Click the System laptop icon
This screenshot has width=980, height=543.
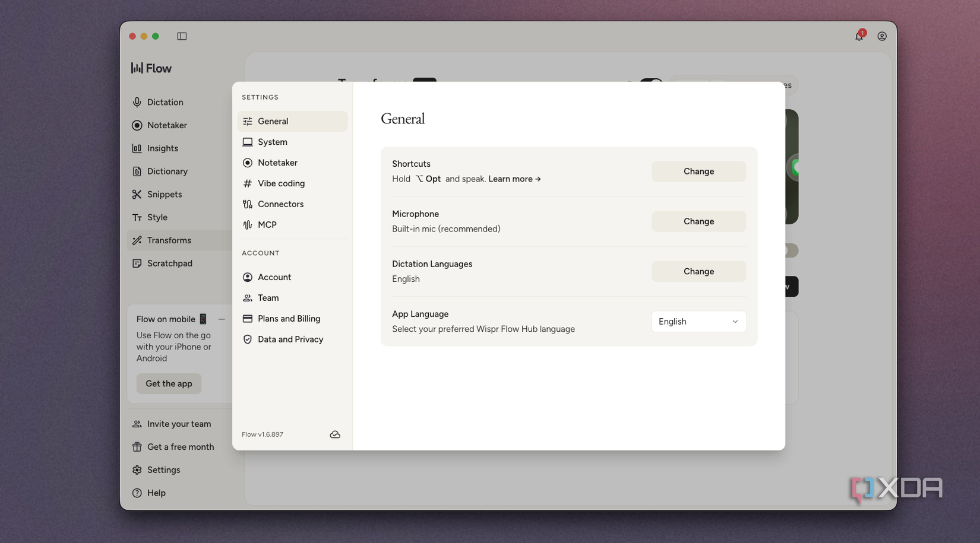[x=248, y=142]
